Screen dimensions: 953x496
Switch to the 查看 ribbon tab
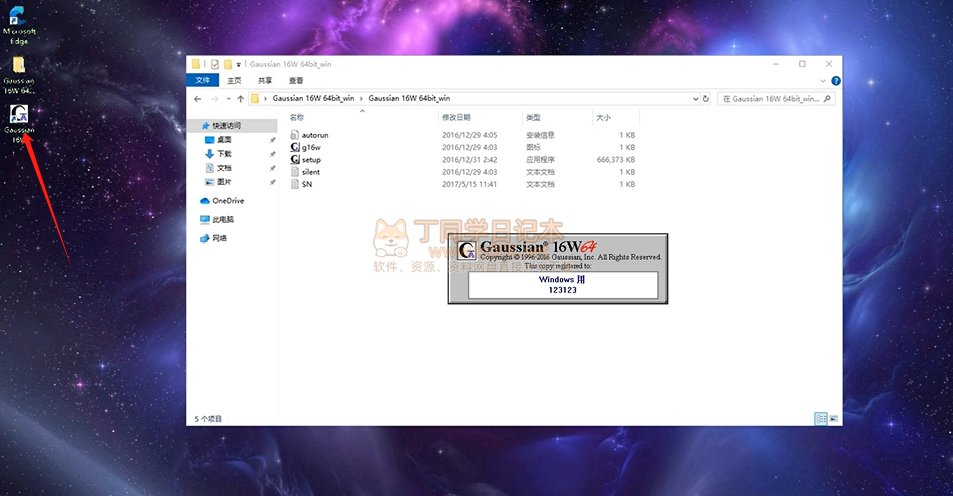(x=296, y=80)
